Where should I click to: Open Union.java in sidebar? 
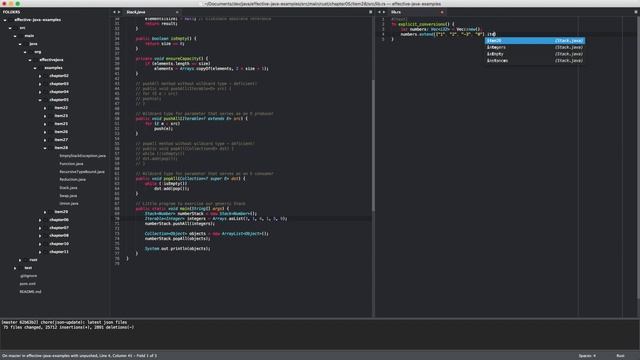pyautogui.click(x=69, y=204)
